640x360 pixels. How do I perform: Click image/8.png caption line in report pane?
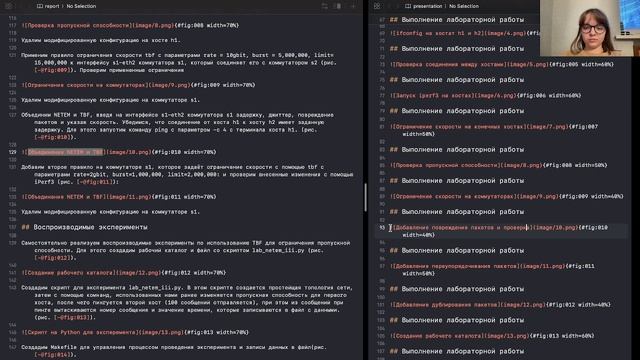[x=130, y=25]
